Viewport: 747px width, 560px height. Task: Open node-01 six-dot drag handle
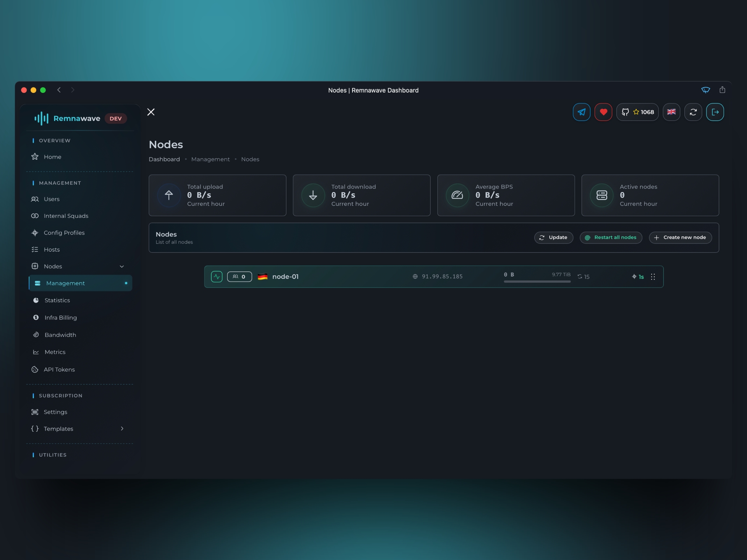pos(653,276)
